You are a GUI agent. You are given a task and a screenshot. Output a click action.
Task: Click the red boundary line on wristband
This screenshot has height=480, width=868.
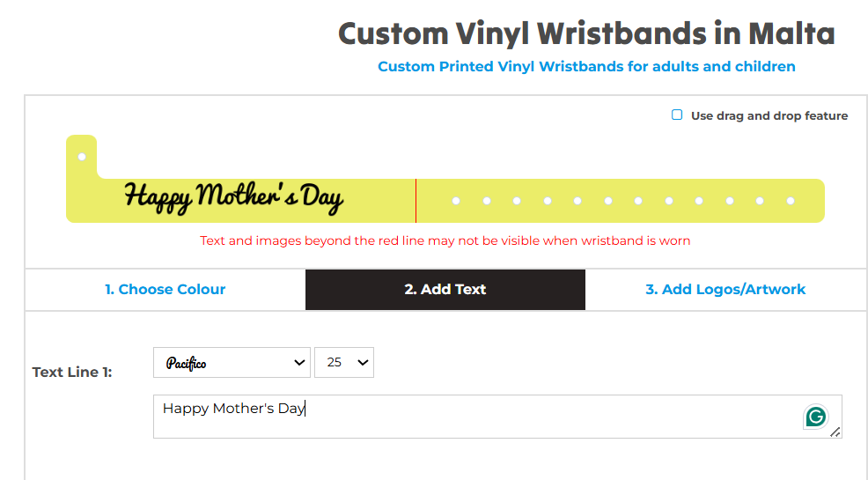pyautogui.click(x=416, y=201)
